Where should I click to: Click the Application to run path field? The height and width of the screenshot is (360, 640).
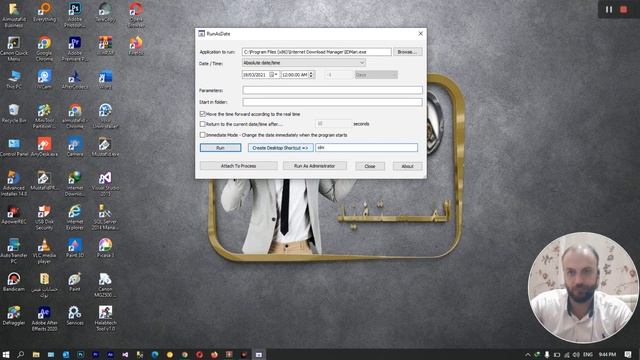316,52
